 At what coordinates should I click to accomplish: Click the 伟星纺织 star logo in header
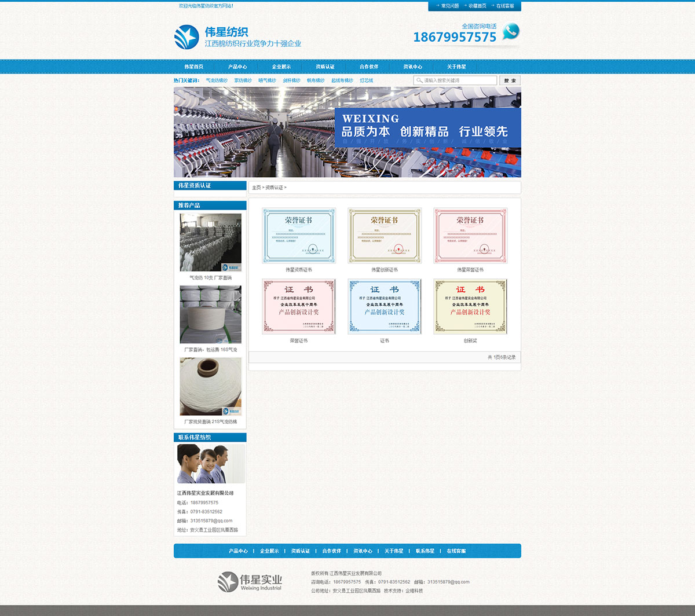[x=186, y=37]
